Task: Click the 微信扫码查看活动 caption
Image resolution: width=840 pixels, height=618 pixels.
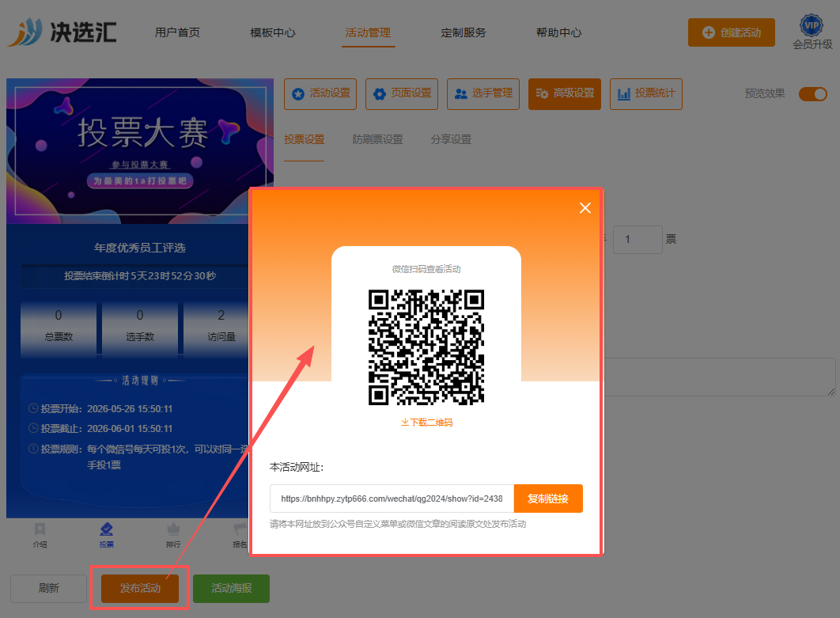Action: tap(426, 269)
